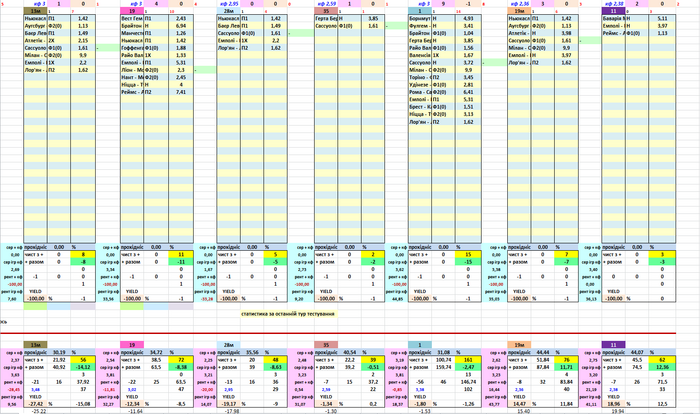Select the odds cell '3,98'
This screenshot has height=414, width=700.
[566, 33]
